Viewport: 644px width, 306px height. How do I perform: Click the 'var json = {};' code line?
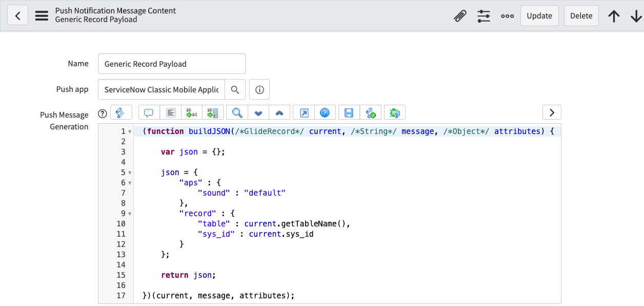(x=193, y=152)
